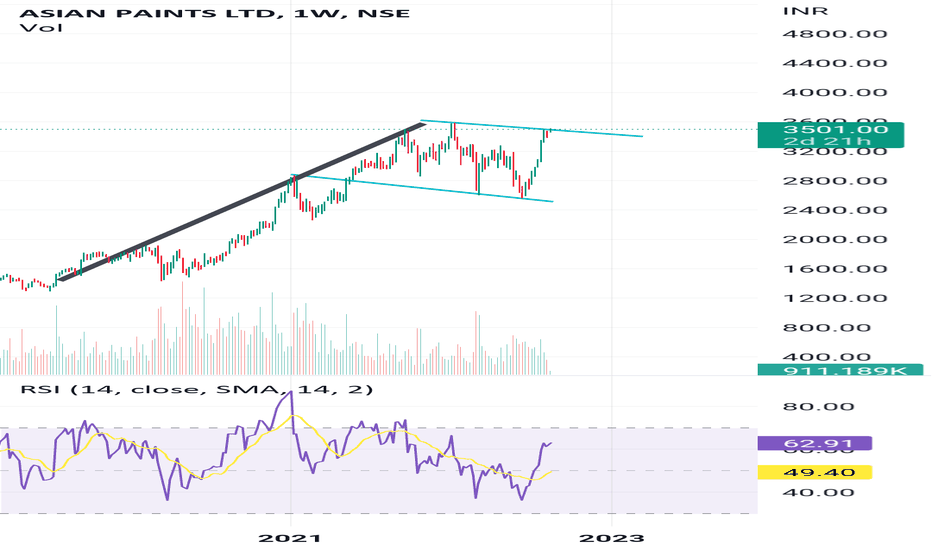Click the 2023 time axis label
The image size is (932, 550).
(612, 538)
